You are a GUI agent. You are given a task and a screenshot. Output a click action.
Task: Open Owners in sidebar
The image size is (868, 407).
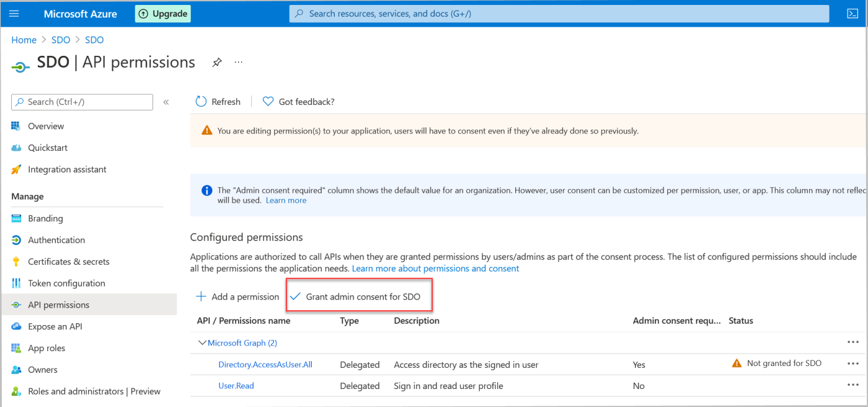tap(43, 370)
